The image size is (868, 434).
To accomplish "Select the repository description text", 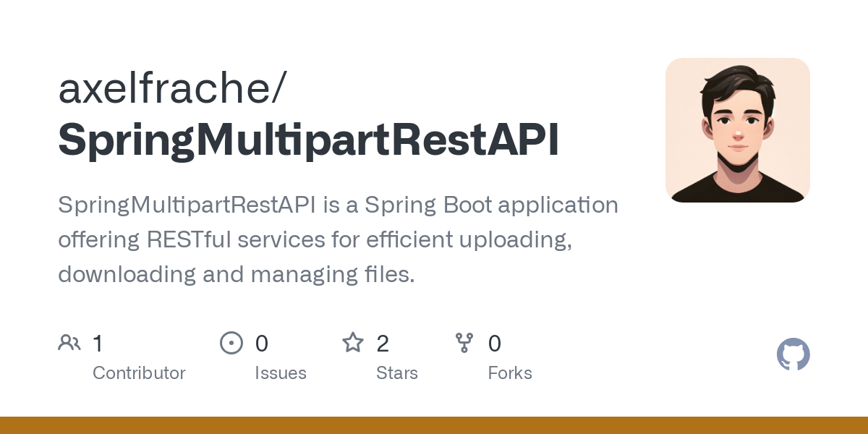I will (x=338, y=239).
